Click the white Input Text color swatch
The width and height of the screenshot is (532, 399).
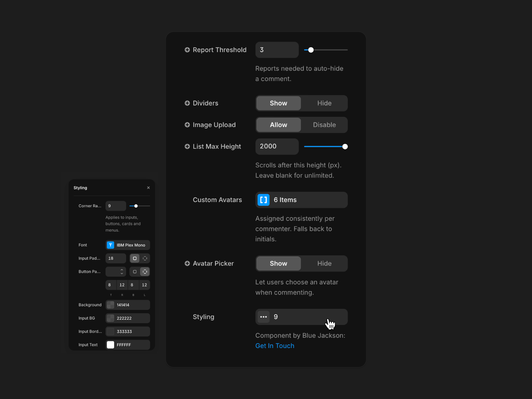[110, 345]
